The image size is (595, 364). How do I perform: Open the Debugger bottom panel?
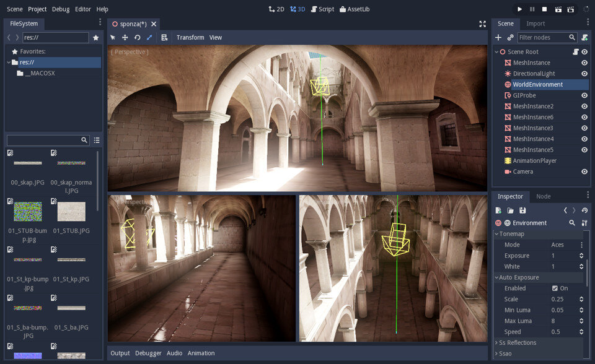pyautogui.click(x=148, y=353)
